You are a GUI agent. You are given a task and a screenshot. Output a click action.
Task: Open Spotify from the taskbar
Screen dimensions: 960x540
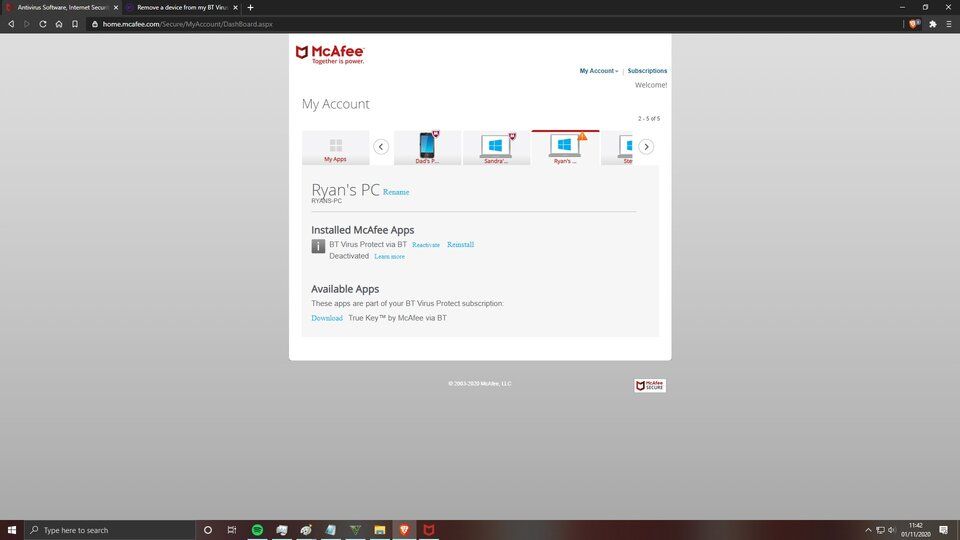pos(257,530)
